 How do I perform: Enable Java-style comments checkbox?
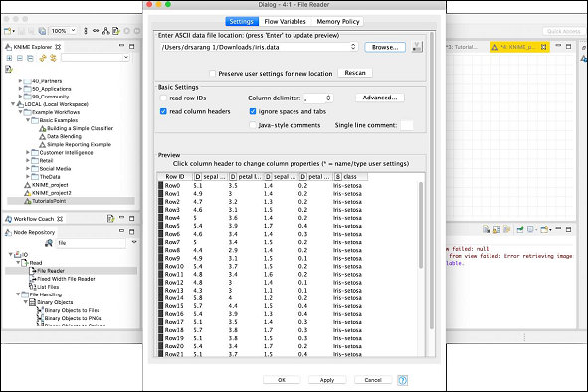click(x=253, y=125)
